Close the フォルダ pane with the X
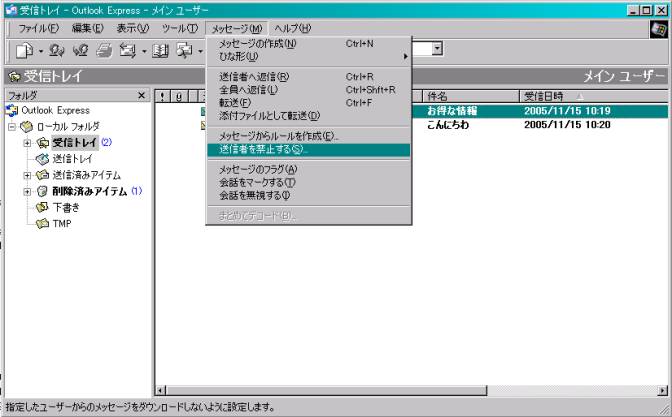 coord(141,95)
